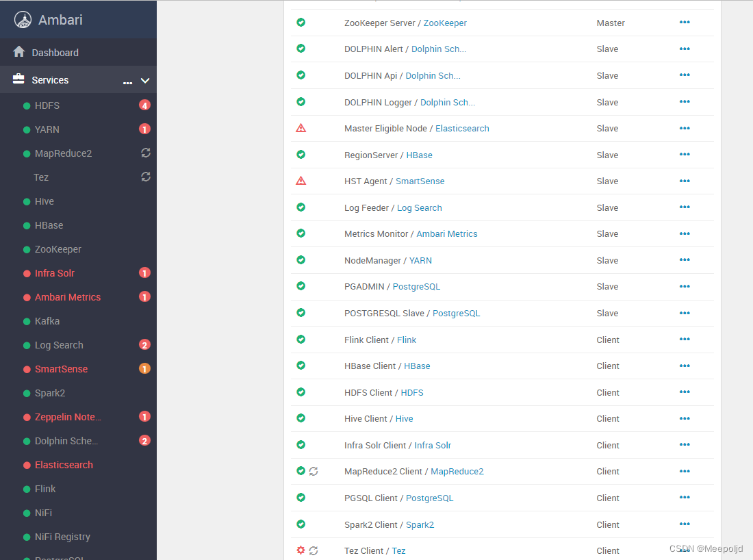Click RegionServer green status icon
Viewport: 753px width, 560px height.
(x=301, y=154)
